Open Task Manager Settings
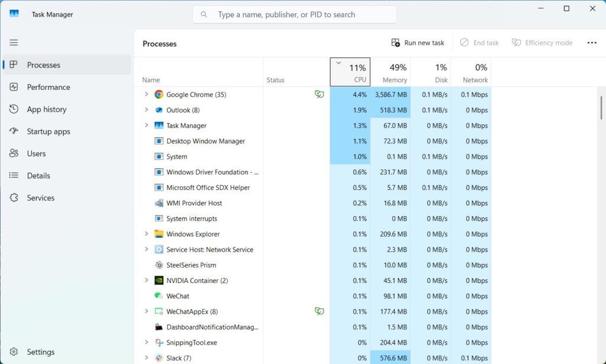Image resolution: width=606 pixels, height=364 pixels. 41,352
